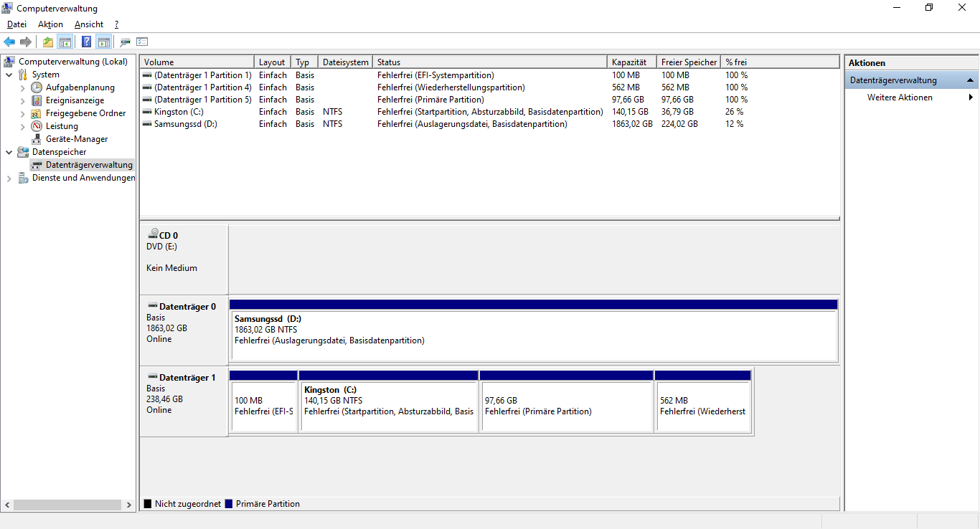Expand the Leistung node
The height and width of the screenshot is (529, 980).
point(22,126)
